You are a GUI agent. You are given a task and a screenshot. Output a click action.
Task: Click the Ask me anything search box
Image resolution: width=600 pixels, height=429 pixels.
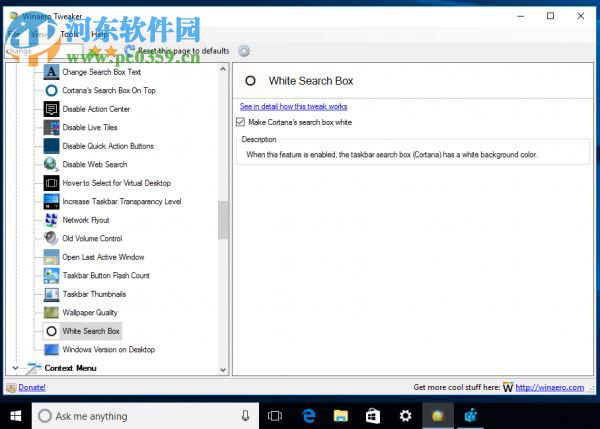coord(145,416)
